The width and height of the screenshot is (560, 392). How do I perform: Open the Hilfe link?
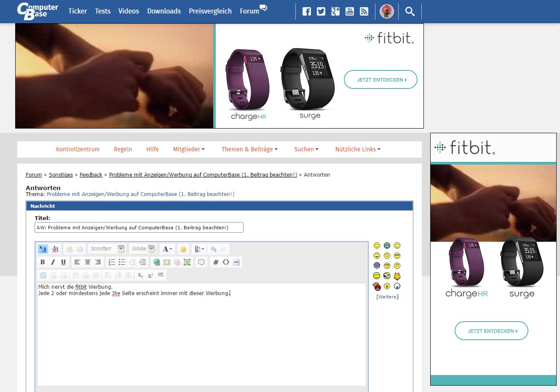point(153,149)
